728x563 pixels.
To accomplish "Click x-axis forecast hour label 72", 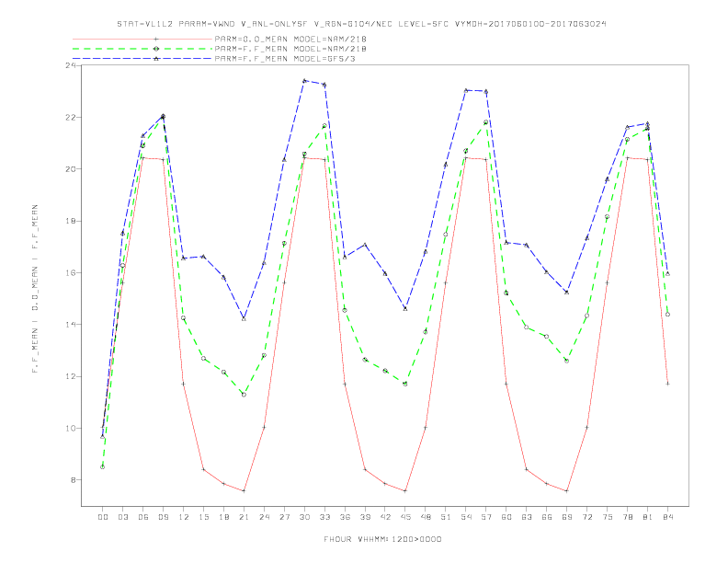I will (587, 517).
